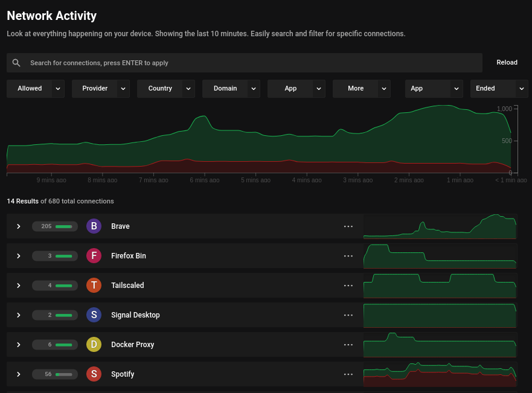
Task: Expand the Signal Desktop connections row
Action: tap(19, 315)
